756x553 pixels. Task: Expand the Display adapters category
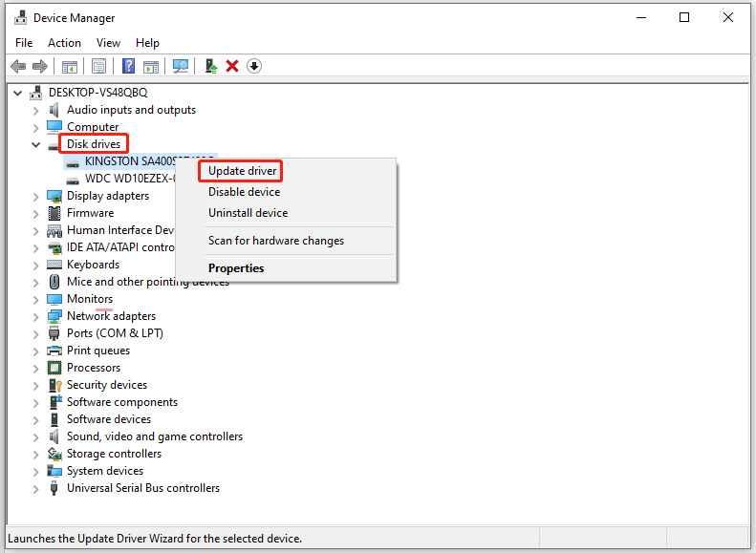pos(35,197)
